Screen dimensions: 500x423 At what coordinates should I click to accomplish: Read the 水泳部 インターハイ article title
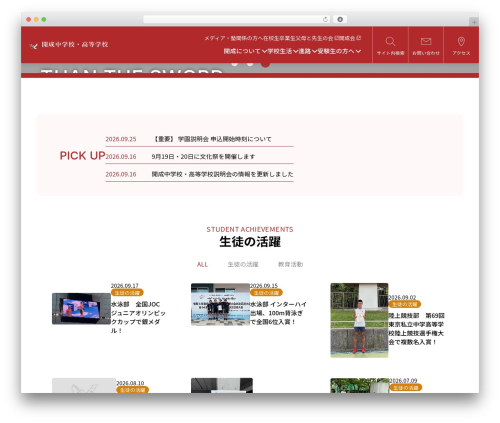278,313
